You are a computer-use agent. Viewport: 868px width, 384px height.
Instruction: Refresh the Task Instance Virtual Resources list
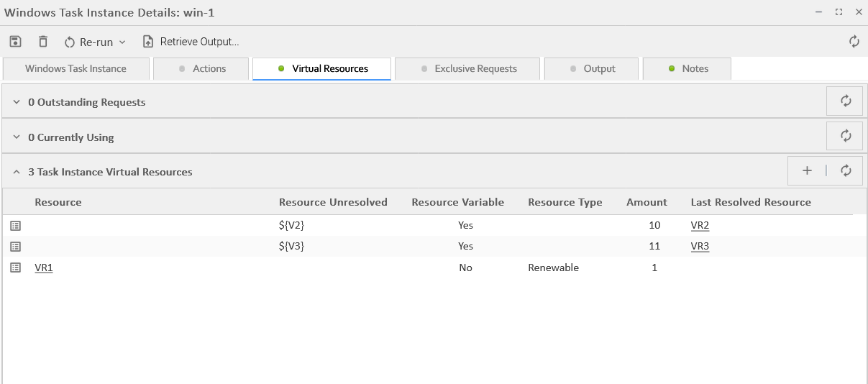coord(846,171)
